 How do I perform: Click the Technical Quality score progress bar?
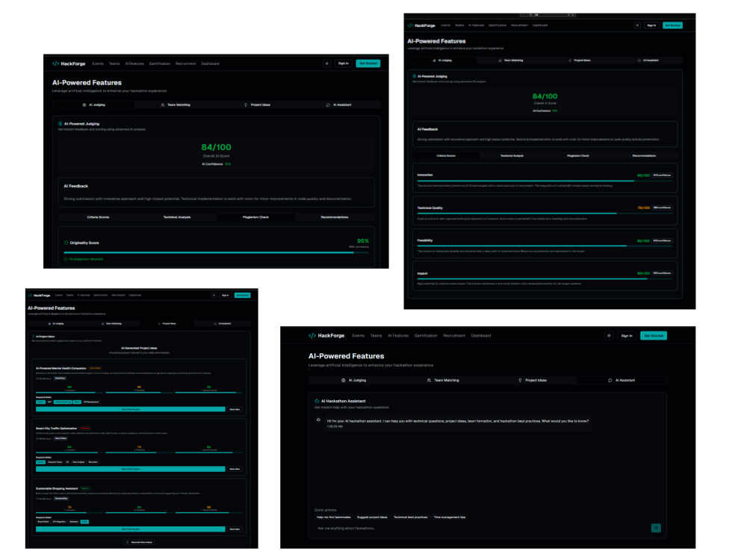point(545,214)
